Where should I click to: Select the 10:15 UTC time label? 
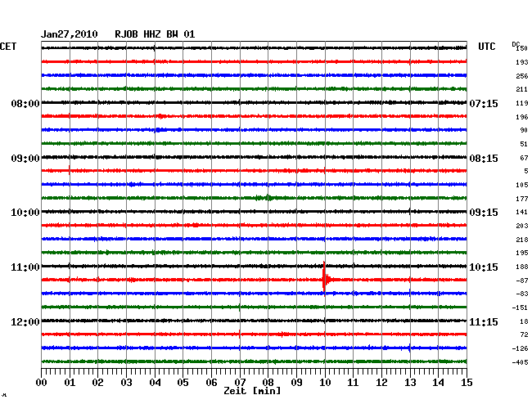click(x=484, y=267)
